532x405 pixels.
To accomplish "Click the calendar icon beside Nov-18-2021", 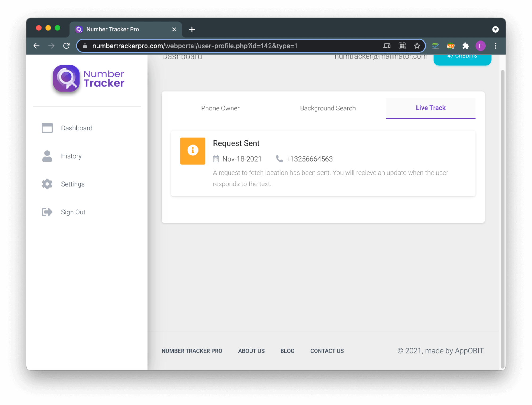I will (216, 159).
